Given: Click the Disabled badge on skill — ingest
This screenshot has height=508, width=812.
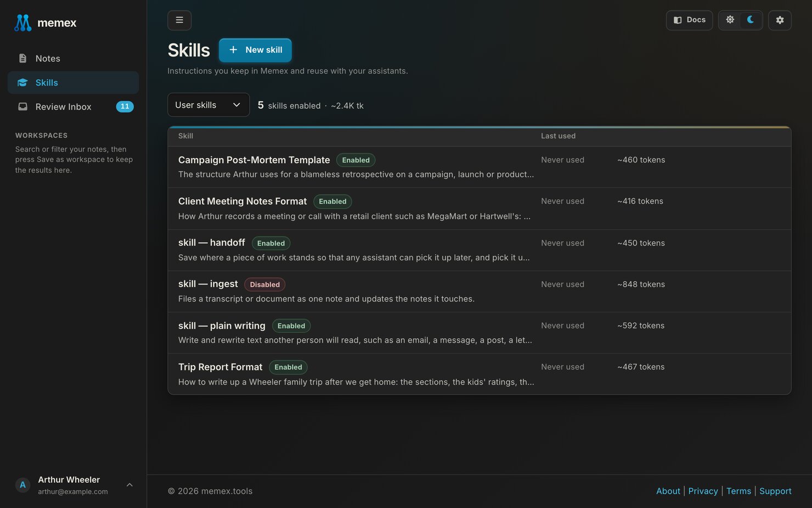Looking at the screenshot, I should (x=265, y=284).
